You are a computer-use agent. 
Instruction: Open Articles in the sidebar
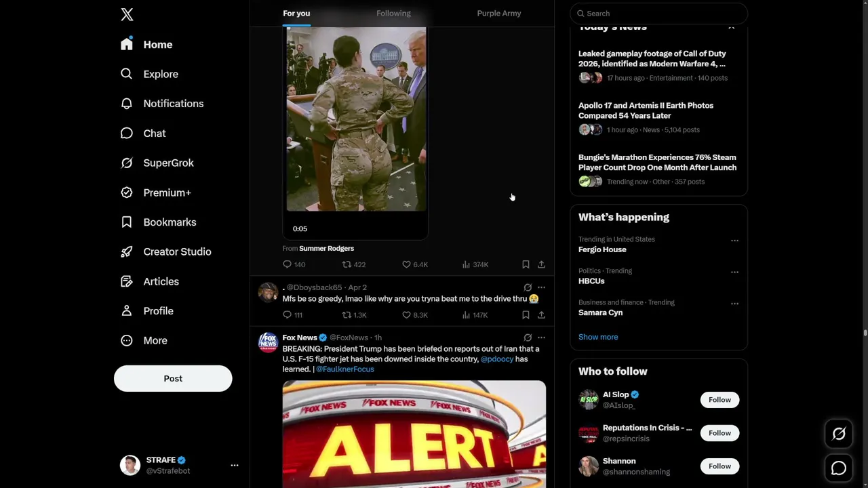click(151, 281)
